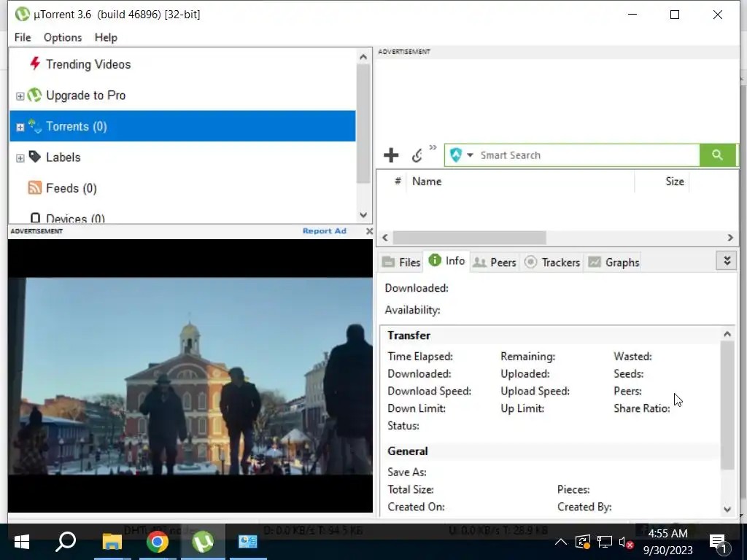This screenshot has height=560, width=747.
Task: Collapse detail pane with double-chevron button
Action: click(x=727, y=260)
